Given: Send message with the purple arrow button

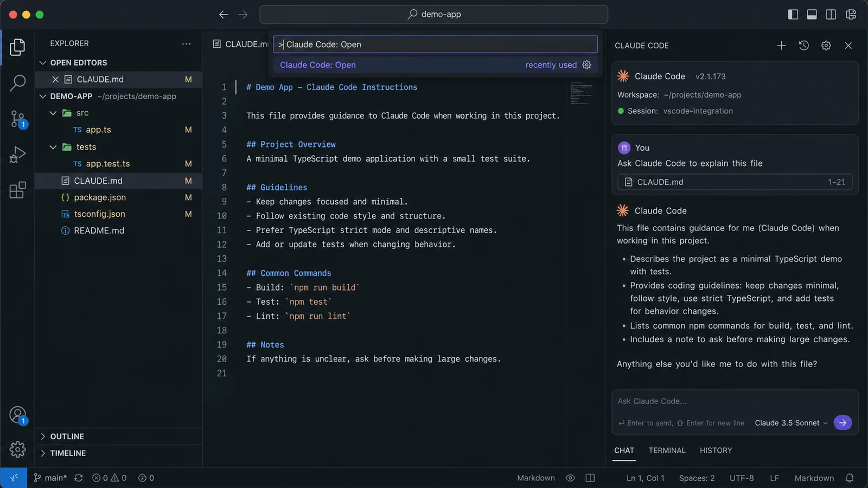Looking at the screenshot, I should [843, 423].
